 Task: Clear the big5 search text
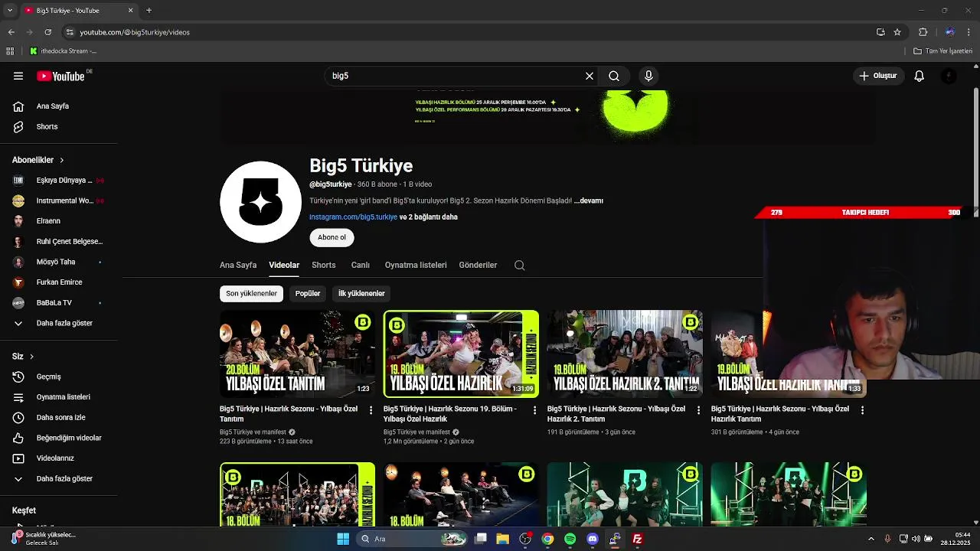click(590, 76)
